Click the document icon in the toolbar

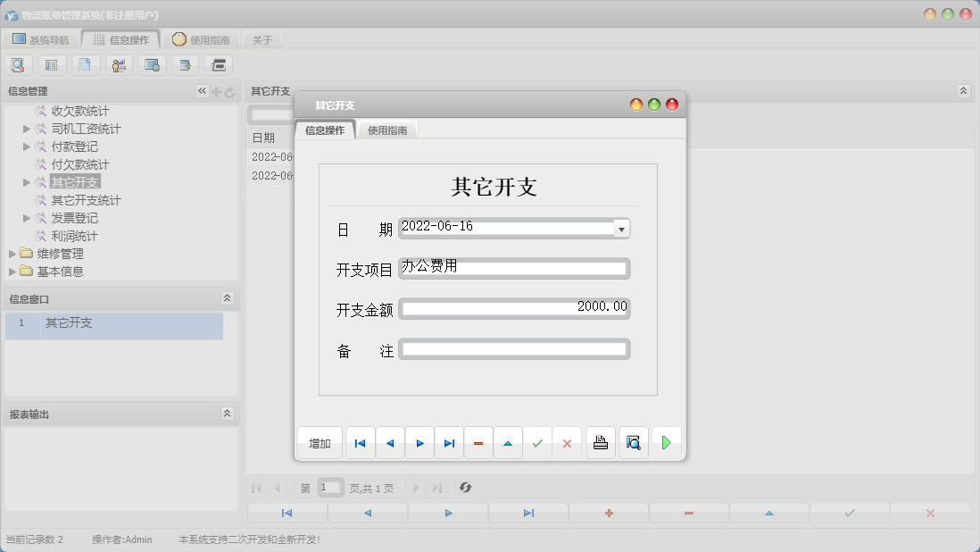pyautogui.click(x=84, y=64)
